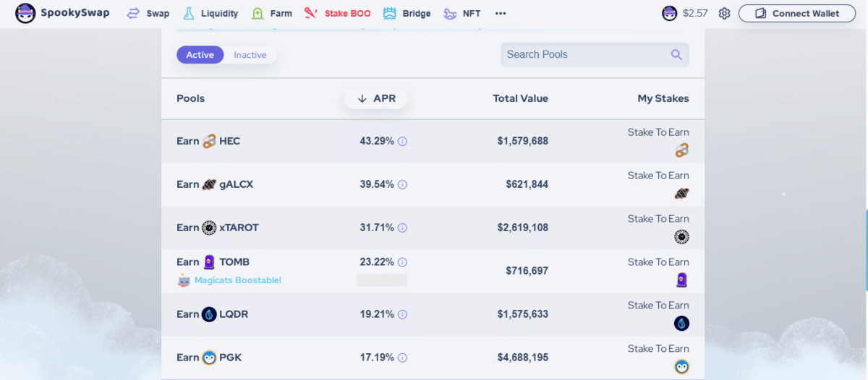Click the SpookySwap logo
Image resolution: width=868 pixels, height=380 pixels.
(x=63, y=13)
